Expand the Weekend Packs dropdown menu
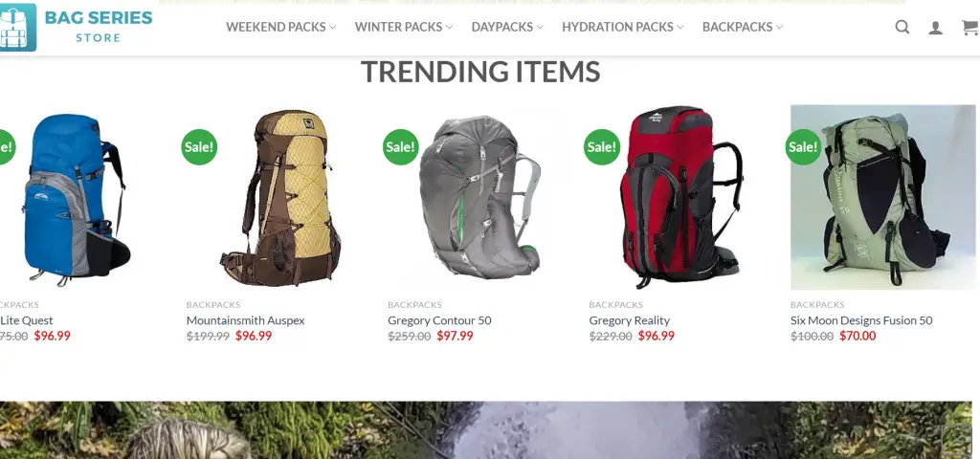This screenshot has width=980, height=459. coord(281,27)
